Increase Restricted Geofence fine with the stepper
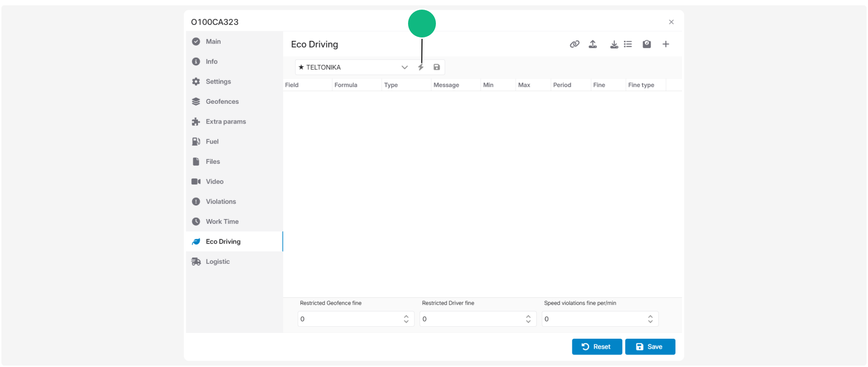868x367 pixels. click(x=406, y=317)
